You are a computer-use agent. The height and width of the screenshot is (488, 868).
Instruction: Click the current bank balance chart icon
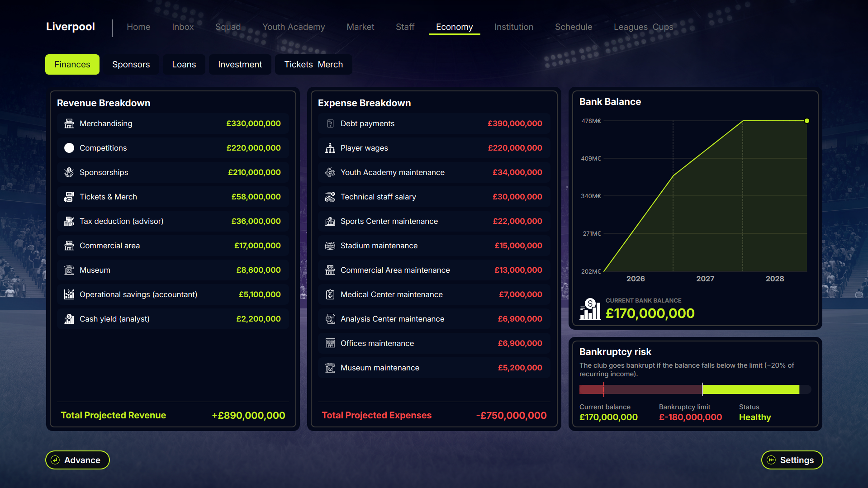[x=590, y=309]
